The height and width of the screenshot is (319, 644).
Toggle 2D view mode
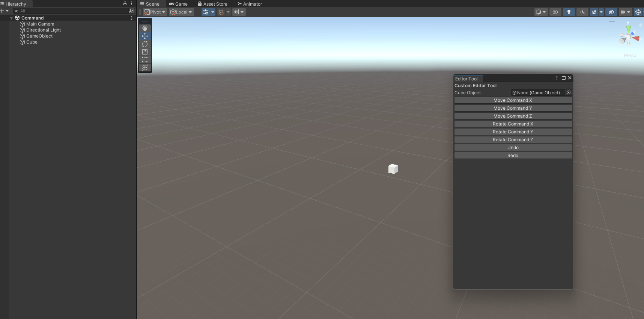pyautogui.click(x=555, y=12)
